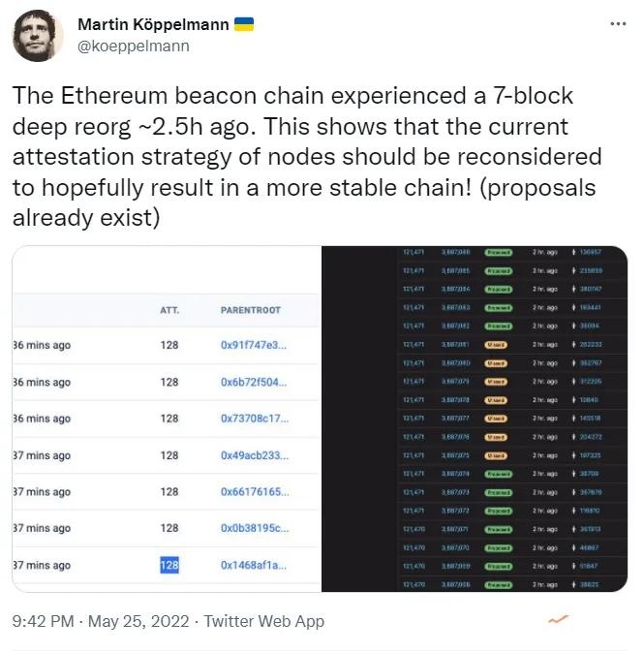Click the highlighted 128 attestation value

point(169,565)
